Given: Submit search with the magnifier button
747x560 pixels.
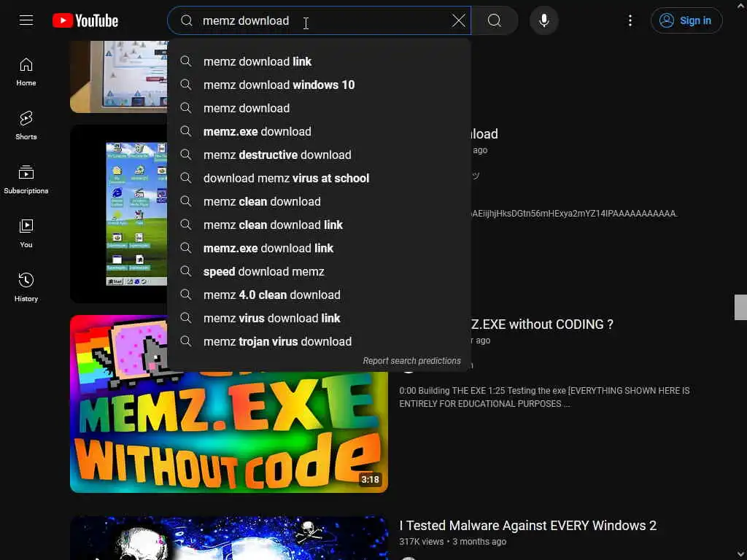Looking at the screenshot, I should coord(495,20).
